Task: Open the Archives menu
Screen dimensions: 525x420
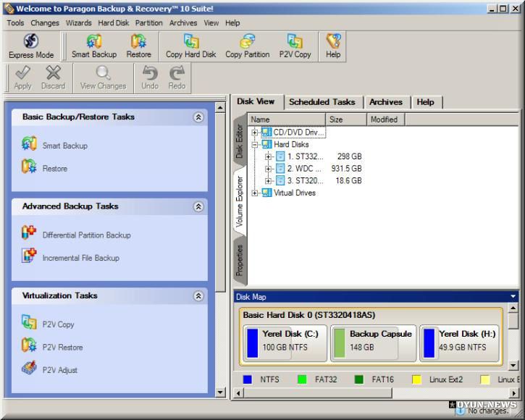Action: pos(183,22)
